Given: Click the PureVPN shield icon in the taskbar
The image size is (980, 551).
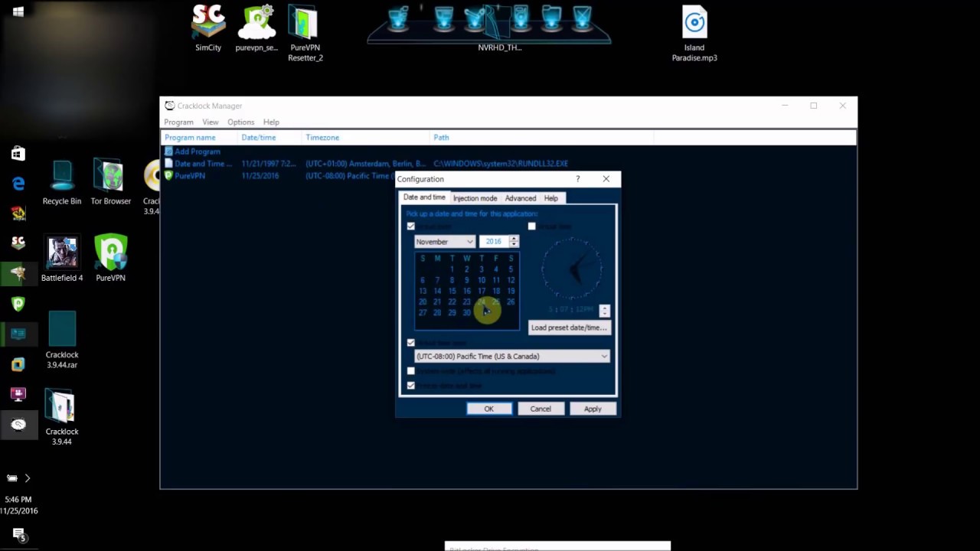Looking at the screenshot, I should 18,304.
